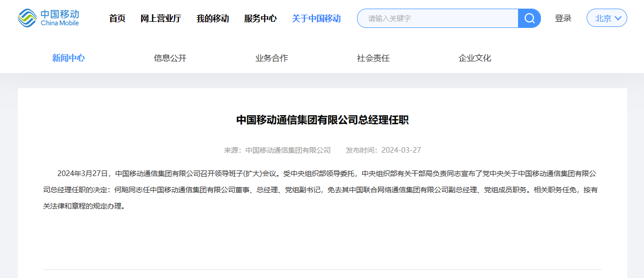Switch to 信息公开 tab
The image size is (644, 278).
coord(170,58)
